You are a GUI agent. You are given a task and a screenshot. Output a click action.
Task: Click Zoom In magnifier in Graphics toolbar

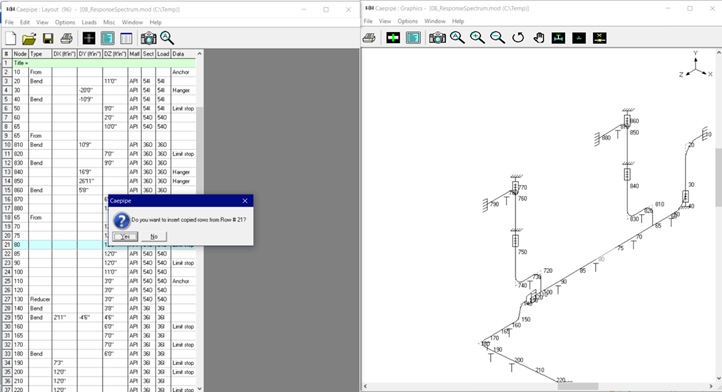[x=477, y=38]
